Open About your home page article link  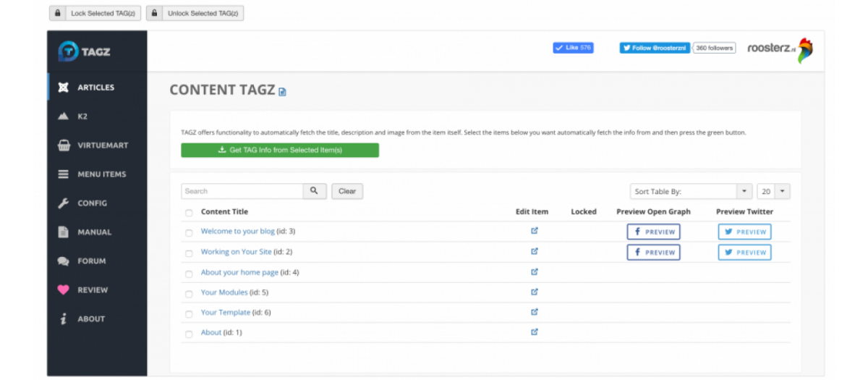point(239,272)
